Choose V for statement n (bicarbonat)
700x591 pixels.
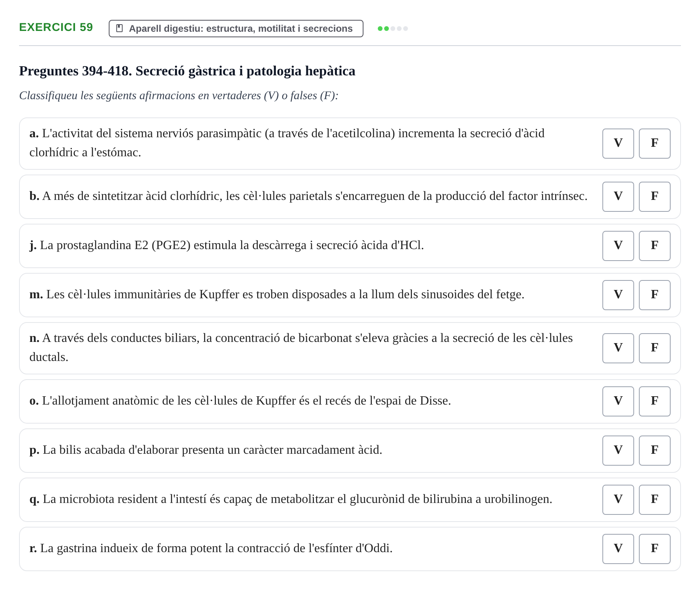tap(618, 348)
